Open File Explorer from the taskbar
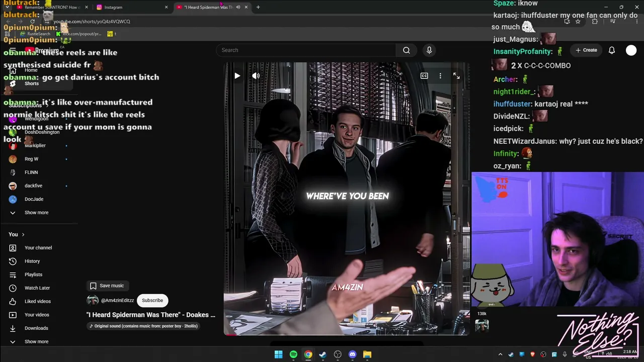Screen dimensions: 644x362 coord(367,354)
